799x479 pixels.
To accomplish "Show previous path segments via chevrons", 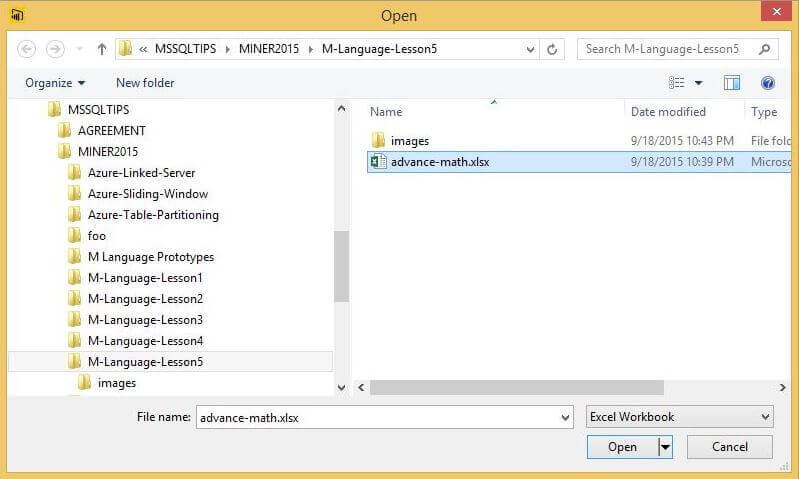I will [143, 49].
